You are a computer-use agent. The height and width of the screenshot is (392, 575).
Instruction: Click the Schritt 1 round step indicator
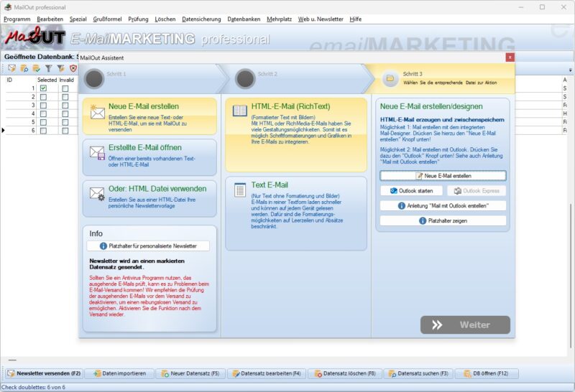pyautogui.click(x=94, y=79)
